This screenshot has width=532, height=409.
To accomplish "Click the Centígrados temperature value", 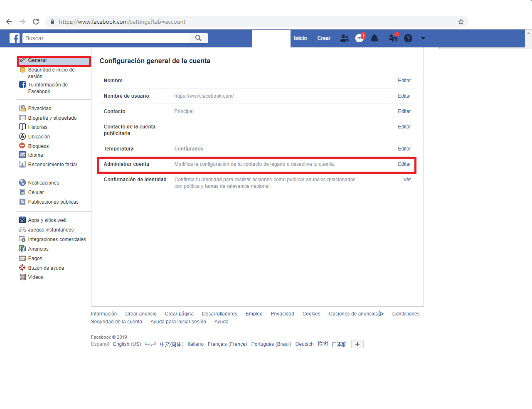I will 189,149.
